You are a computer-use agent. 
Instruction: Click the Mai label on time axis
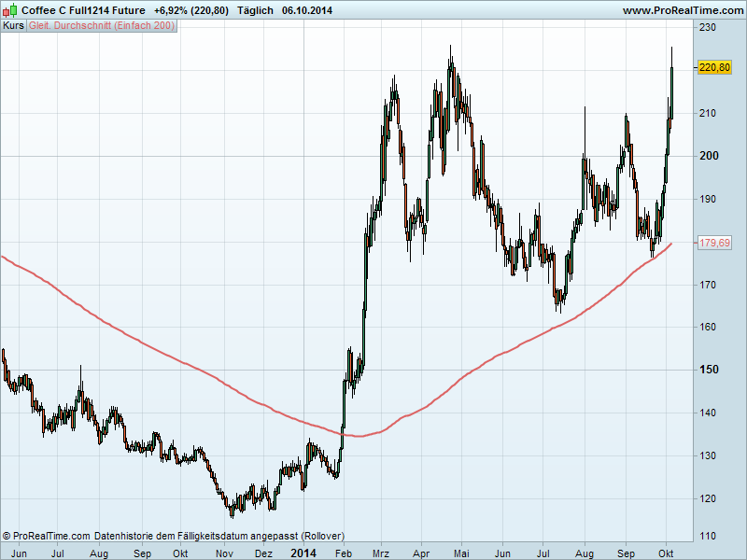click(461, 553)
